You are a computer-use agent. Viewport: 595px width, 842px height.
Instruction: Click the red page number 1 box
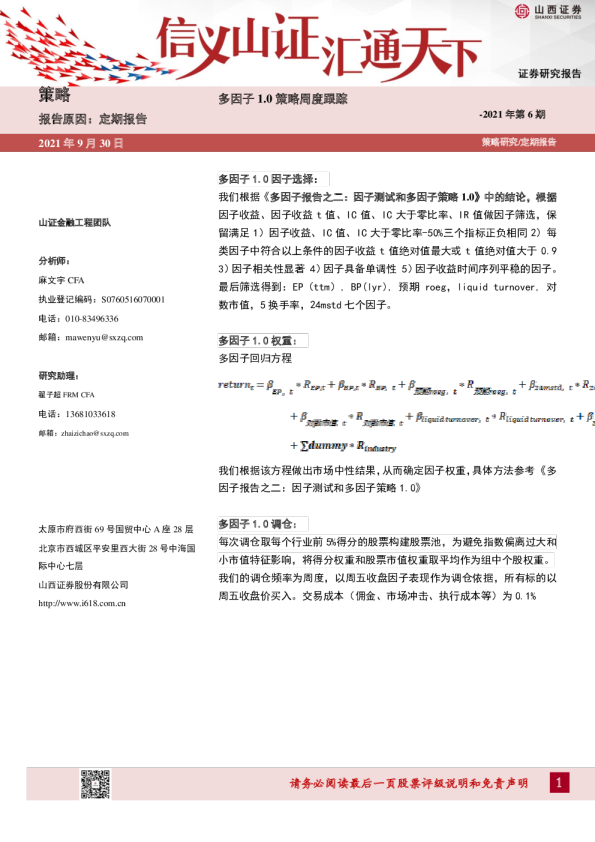pyautogui.click(x=559, y=783)
